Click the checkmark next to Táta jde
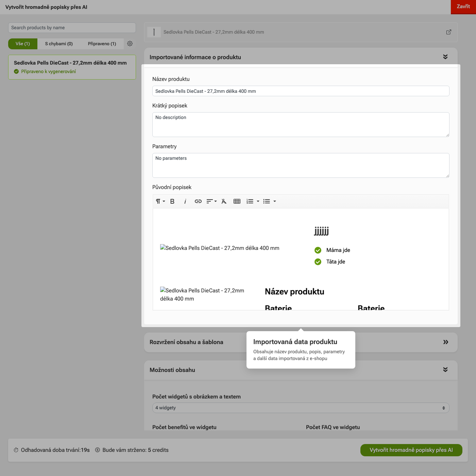 coord(318,262)
